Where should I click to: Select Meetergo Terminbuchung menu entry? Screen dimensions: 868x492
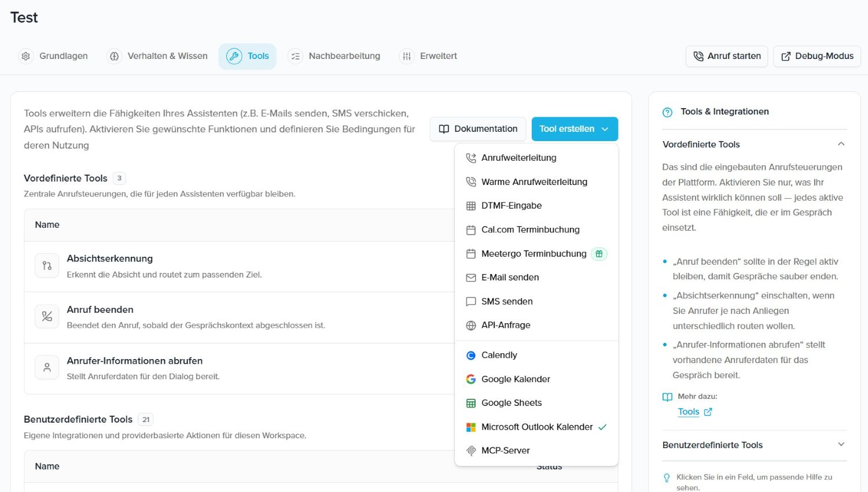point(536,253)
